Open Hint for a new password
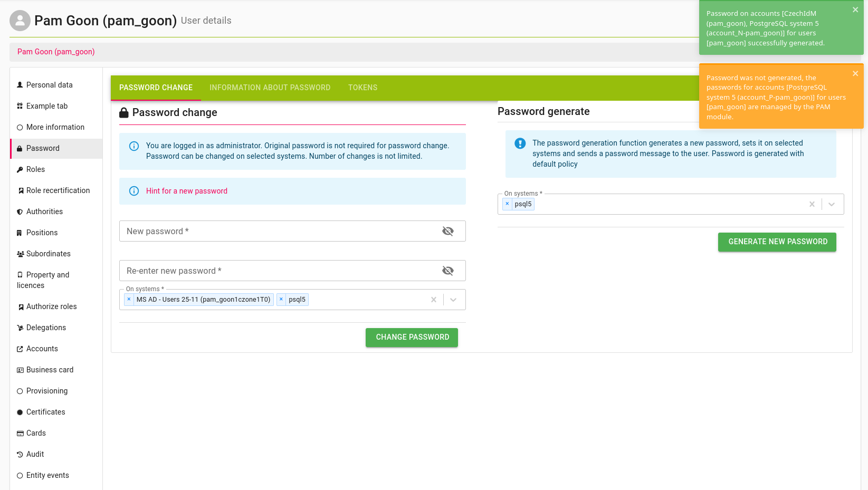868x490 pixels. 187,191
